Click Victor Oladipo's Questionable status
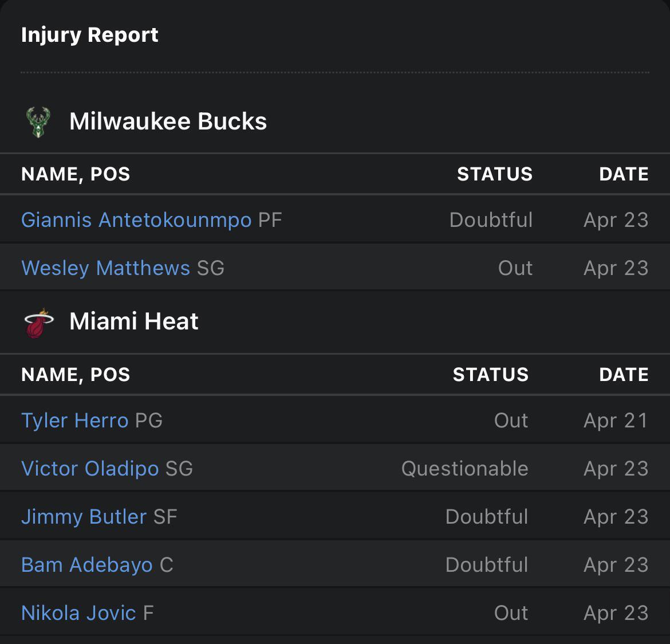This screenshot has height=644, width=670. pos(464,469)
